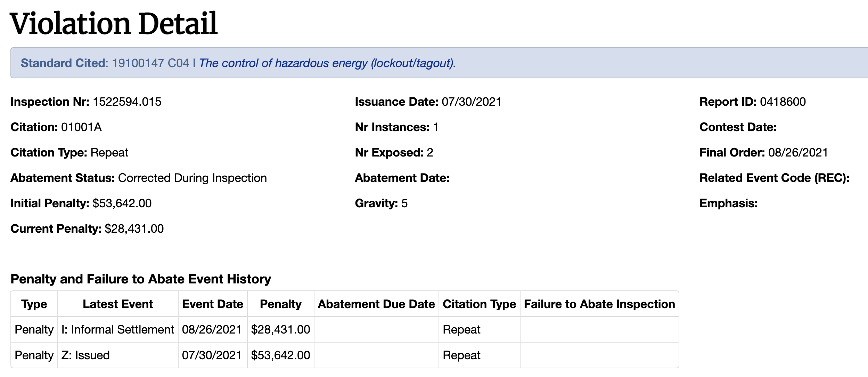Click the Abatement Due Date column header
Screen dimensions: 868x377
pos(376,304)
